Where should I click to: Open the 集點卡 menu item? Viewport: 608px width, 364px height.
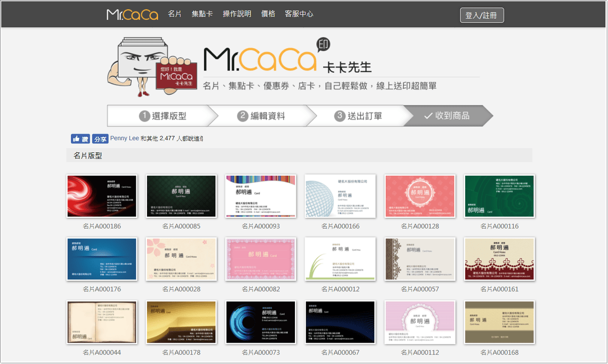[x=202, y=14]
